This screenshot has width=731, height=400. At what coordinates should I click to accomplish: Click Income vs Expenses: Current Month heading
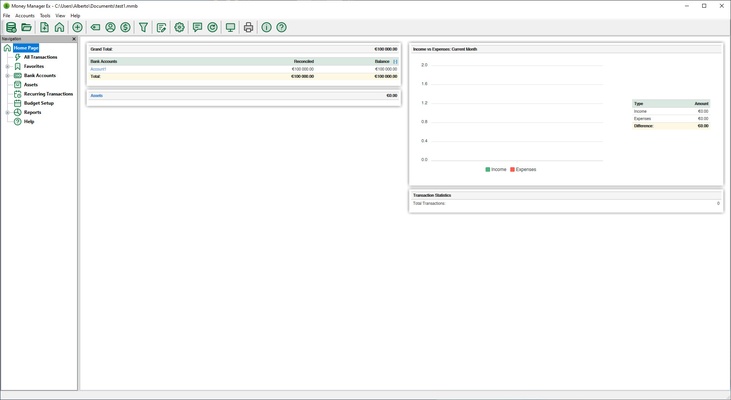pyautogui.click(x=445, y=49)
